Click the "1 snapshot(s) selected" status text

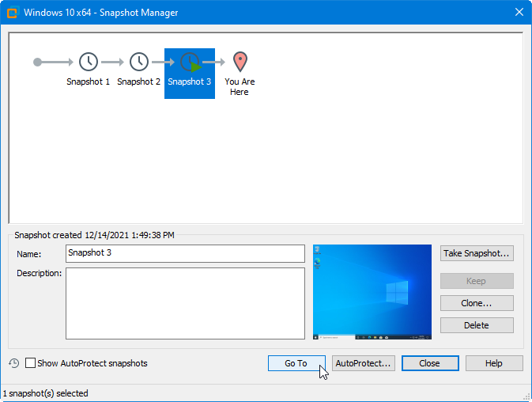pyautogui.click(x=46, y=393)
